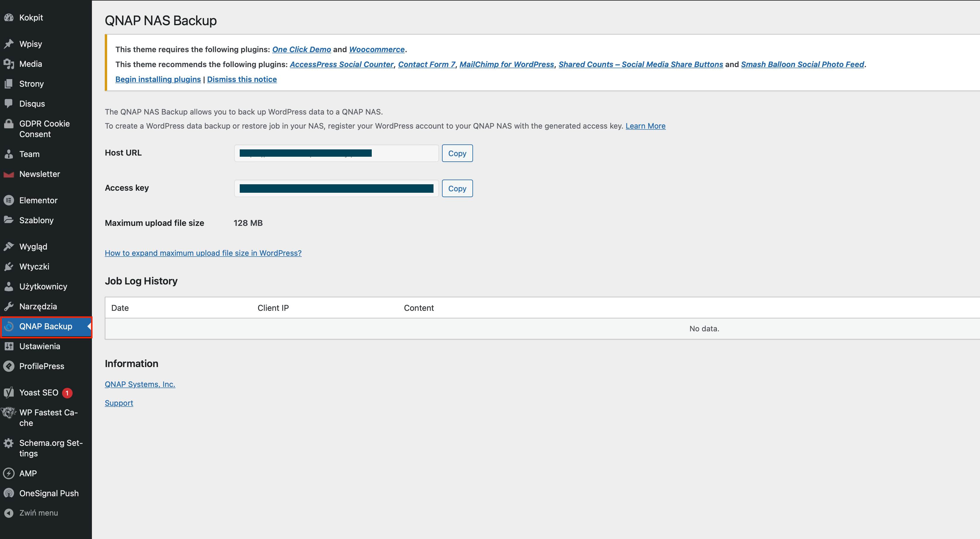Open the QNAP Systems, Inc. link
Screen dimensions: 980x539
[140, 384]
